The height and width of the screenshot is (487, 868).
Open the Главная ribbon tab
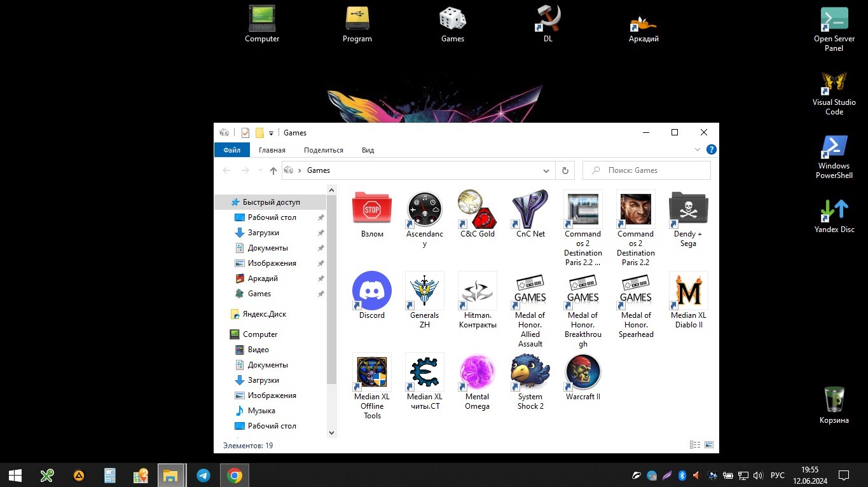click(x=272, y=150)
